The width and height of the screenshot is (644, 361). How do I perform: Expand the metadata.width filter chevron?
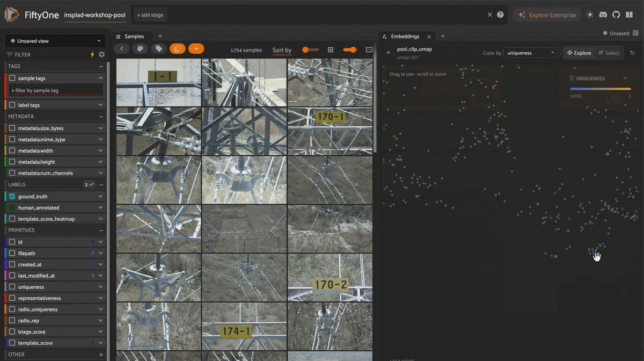click(100, 151)
